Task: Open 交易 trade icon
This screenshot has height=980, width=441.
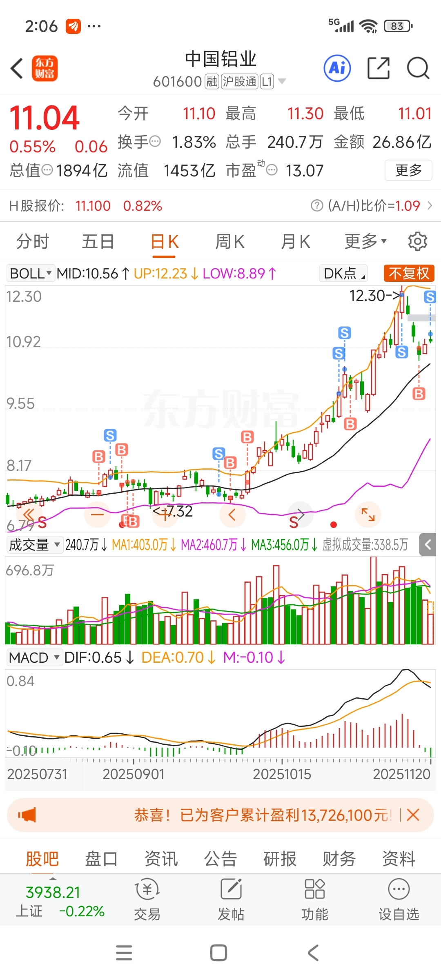Action: click(x=147, y=900)
